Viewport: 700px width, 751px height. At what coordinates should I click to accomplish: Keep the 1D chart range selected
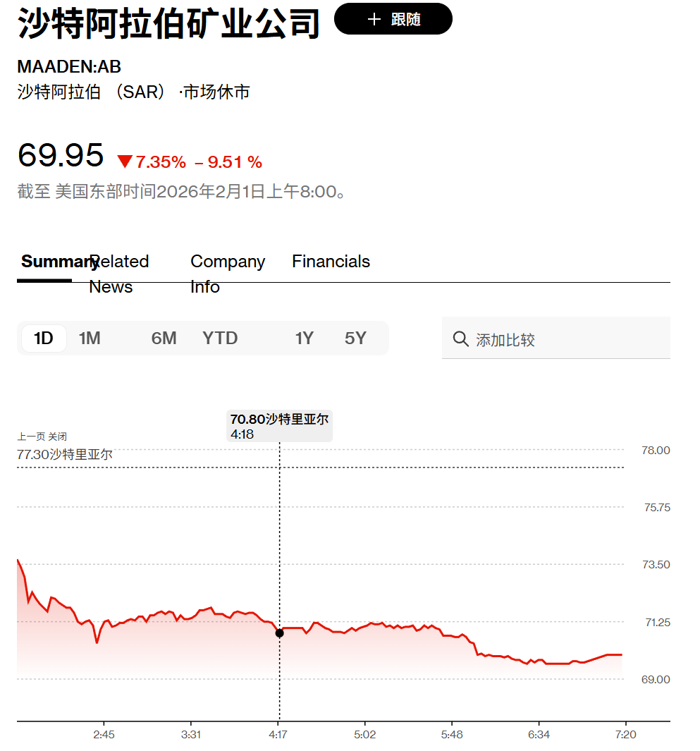tap(43, 338)
